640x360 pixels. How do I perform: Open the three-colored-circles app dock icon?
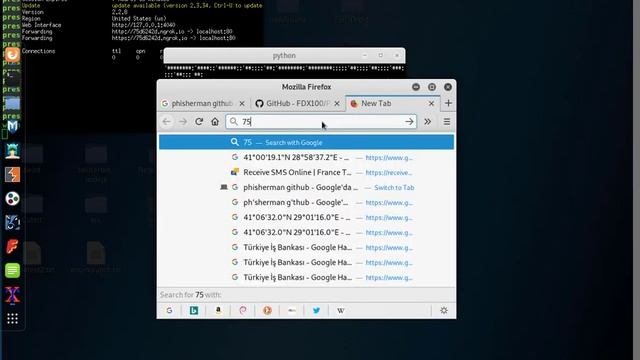tap(12, 199)
